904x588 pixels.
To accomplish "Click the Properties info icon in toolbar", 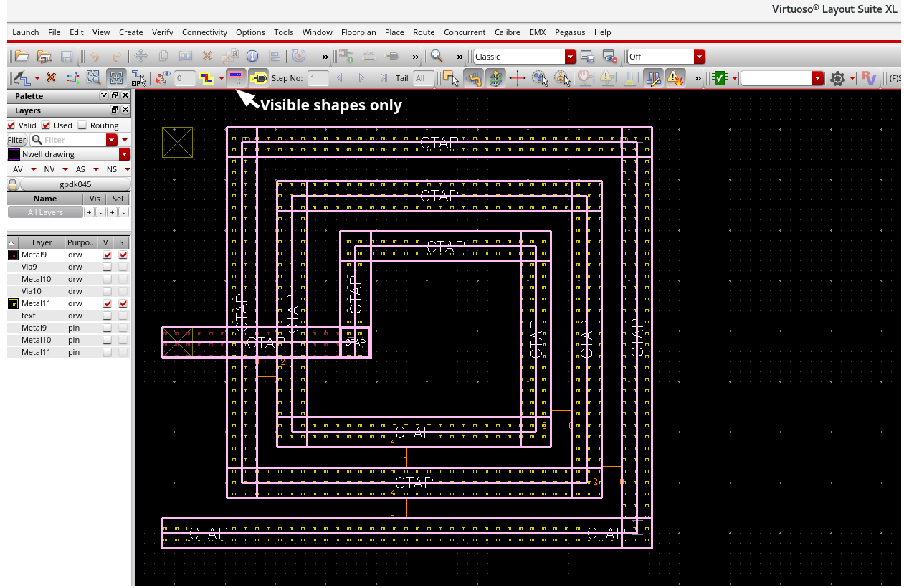I will [x=252, y=57].
